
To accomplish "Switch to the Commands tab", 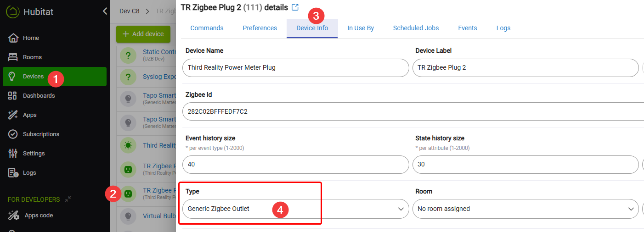I will click(207, 28).
